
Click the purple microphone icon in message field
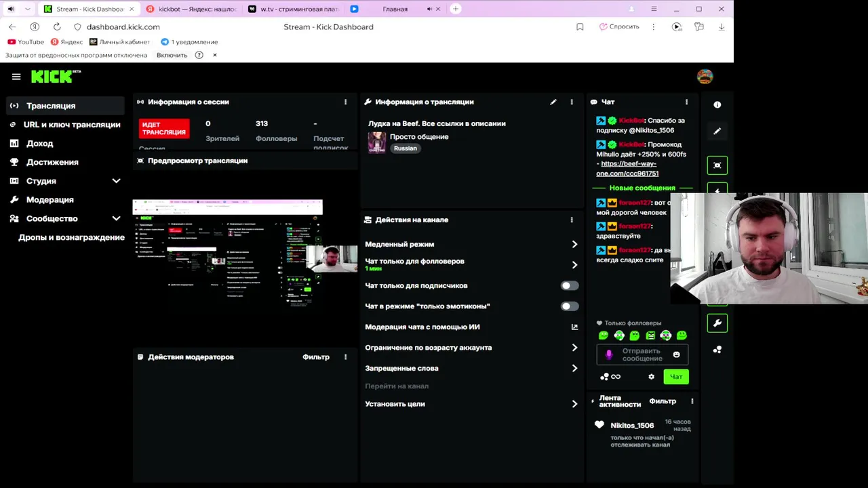click(609, 354)
